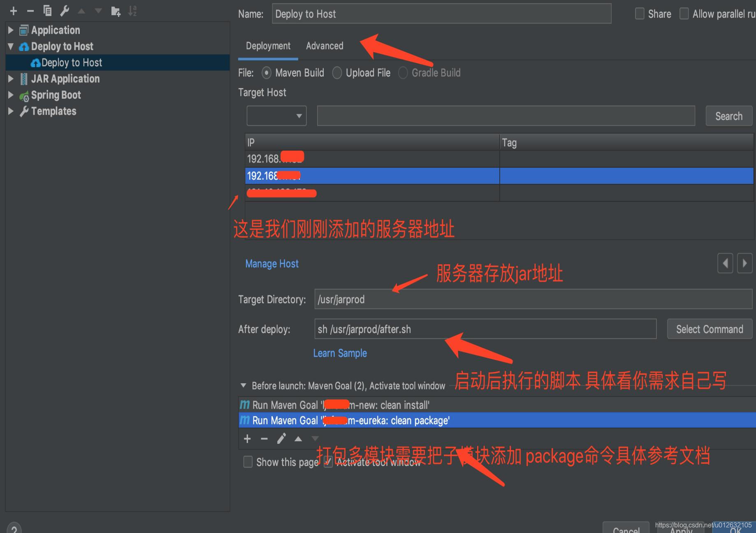Open the Target Host filter dropdown
The height and width of the screenshot is (533, 756).
(276, 116)
